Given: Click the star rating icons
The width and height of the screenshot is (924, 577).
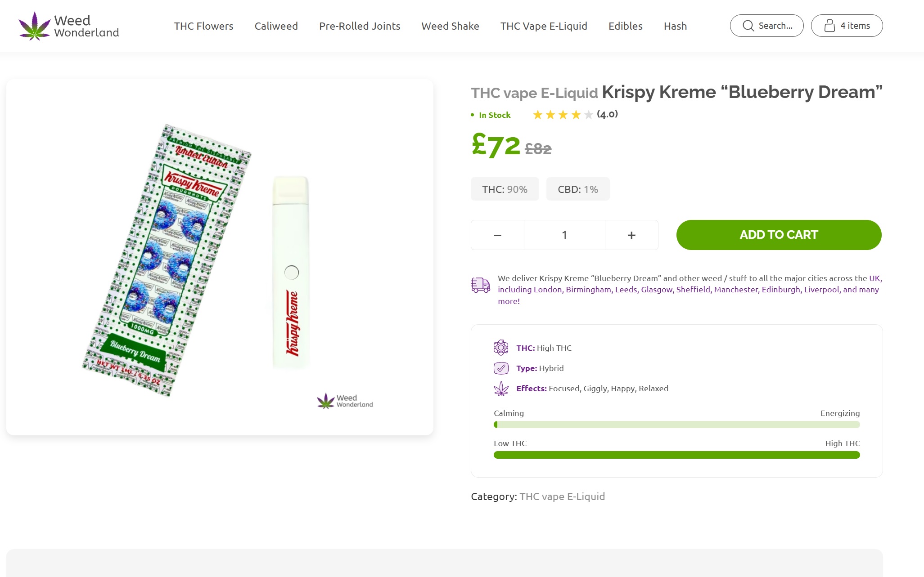Looking at the screenshot, I should [x=563, y=115].
